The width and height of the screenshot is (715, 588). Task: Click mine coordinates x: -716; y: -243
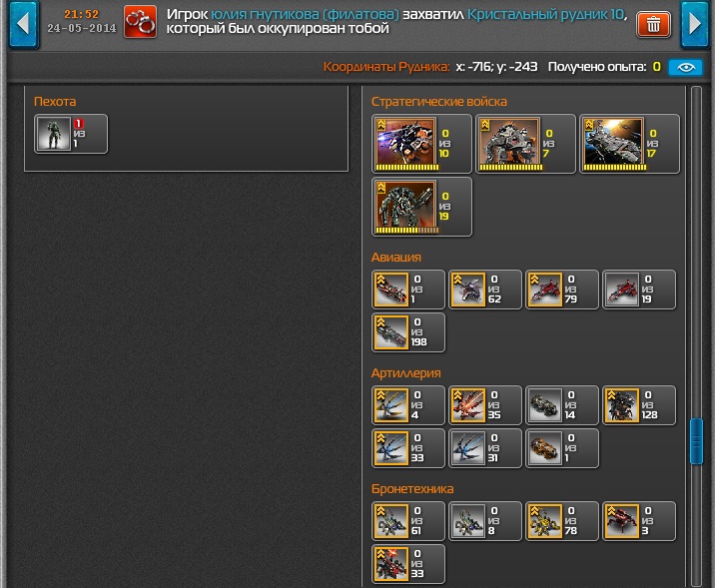coord(496,67)
